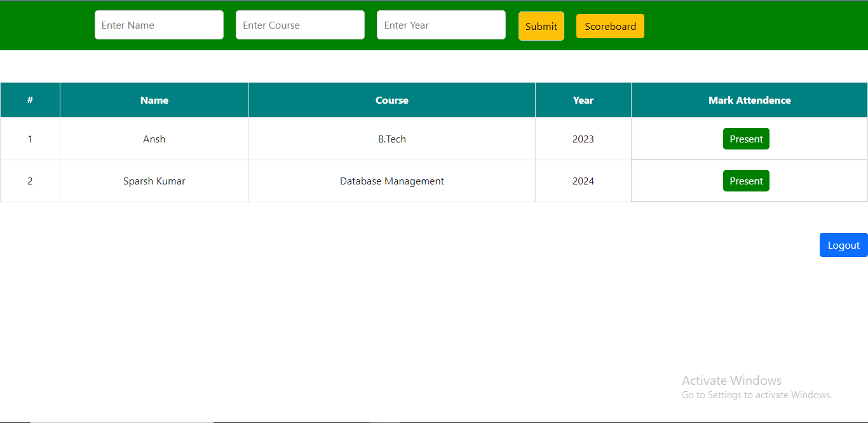Click the Year column header
The height and width of the screenshot is (423, 868).
click(x=583, y=100)
